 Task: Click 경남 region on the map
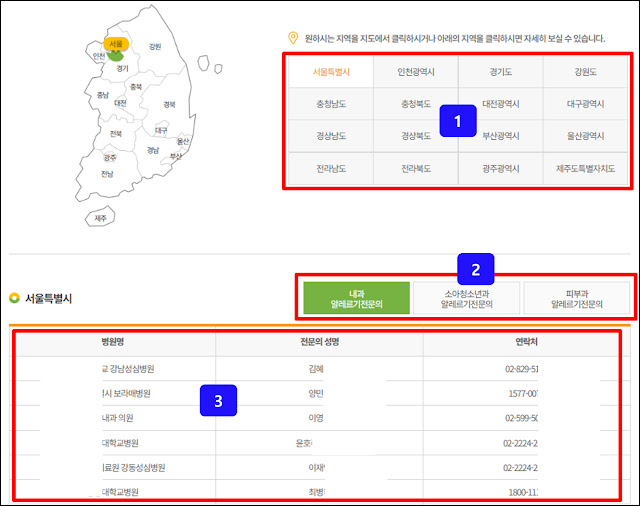[153, 150]
